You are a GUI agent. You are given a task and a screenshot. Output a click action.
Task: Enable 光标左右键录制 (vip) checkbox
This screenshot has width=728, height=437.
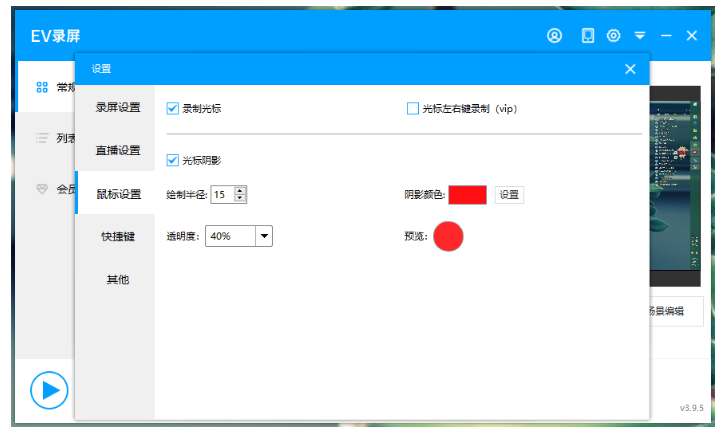click(412, 109)
